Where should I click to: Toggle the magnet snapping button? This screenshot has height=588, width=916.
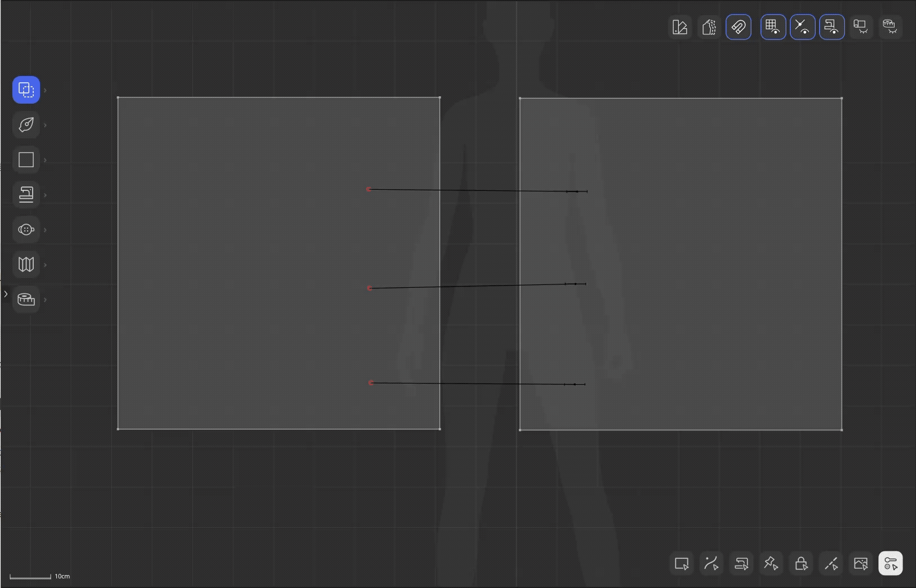739,27
